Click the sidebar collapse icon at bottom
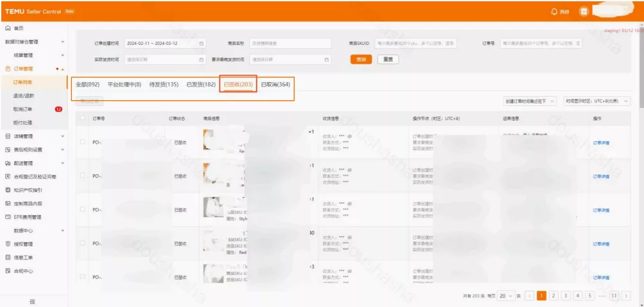Image resolution: width=644 pixels, height=307 pixels. (x=33, y=301)
